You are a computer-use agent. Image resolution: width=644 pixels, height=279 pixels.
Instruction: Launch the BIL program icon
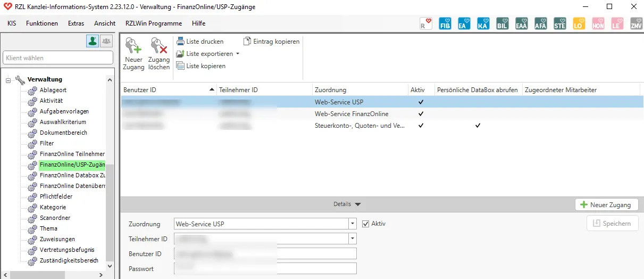(503, 23)
